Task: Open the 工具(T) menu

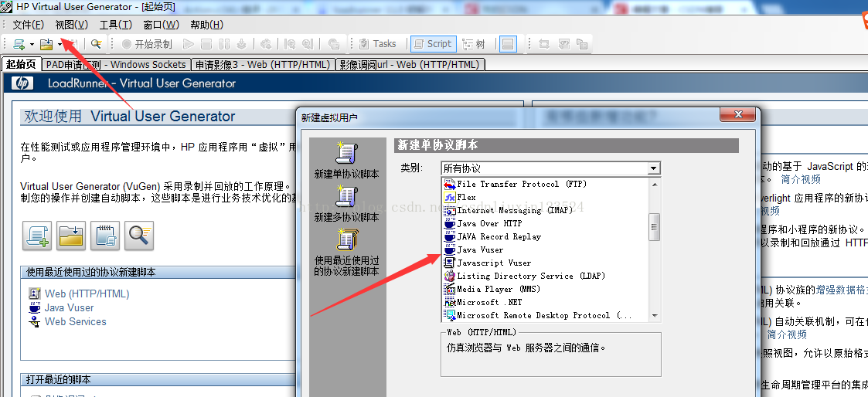Action: 116,24
